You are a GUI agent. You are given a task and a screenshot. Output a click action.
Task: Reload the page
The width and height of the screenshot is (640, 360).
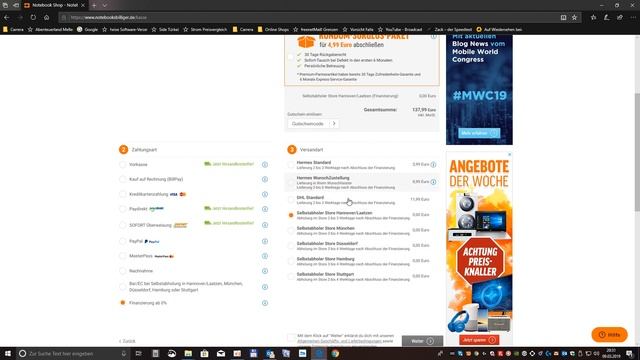coord(33,18)
